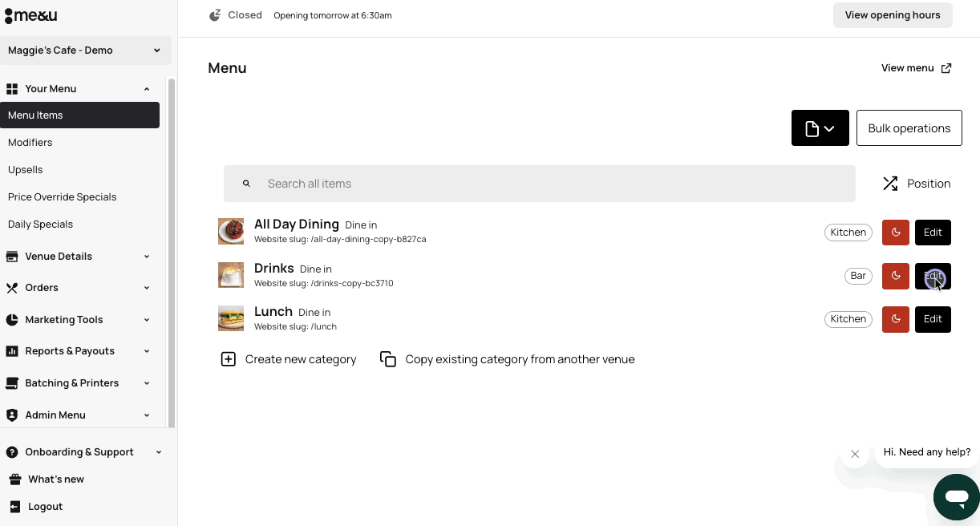Select Menu Items in sidebar
The height and width of the screenshot is (526, 980).
point(79,115)
